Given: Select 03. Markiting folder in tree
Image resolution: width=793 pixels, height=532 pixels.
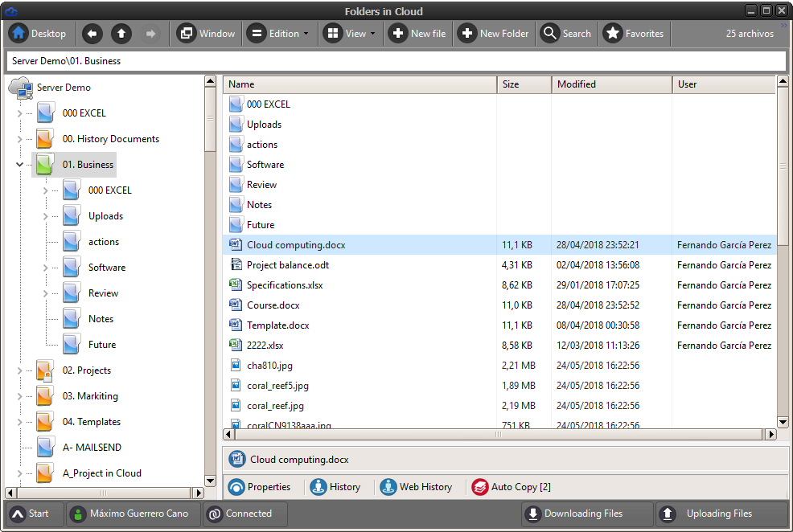Looking at the screenshot, I should (77, 396).
